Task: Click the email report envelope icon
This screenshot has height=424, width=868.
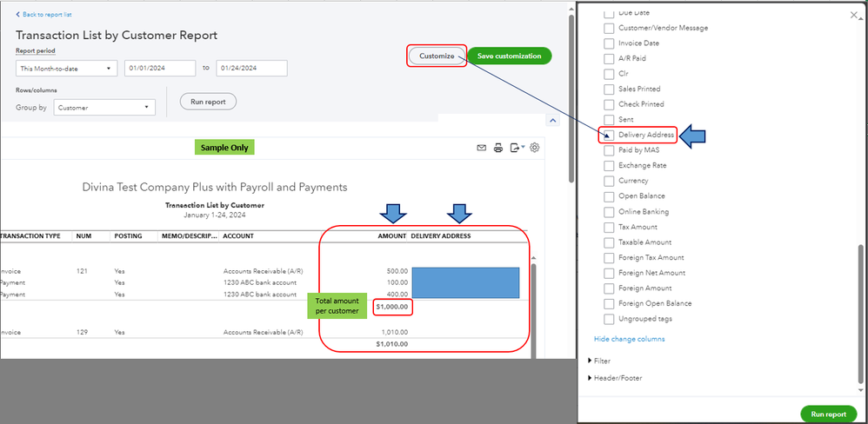Action: pyautogui.click(x=482, y=148)
